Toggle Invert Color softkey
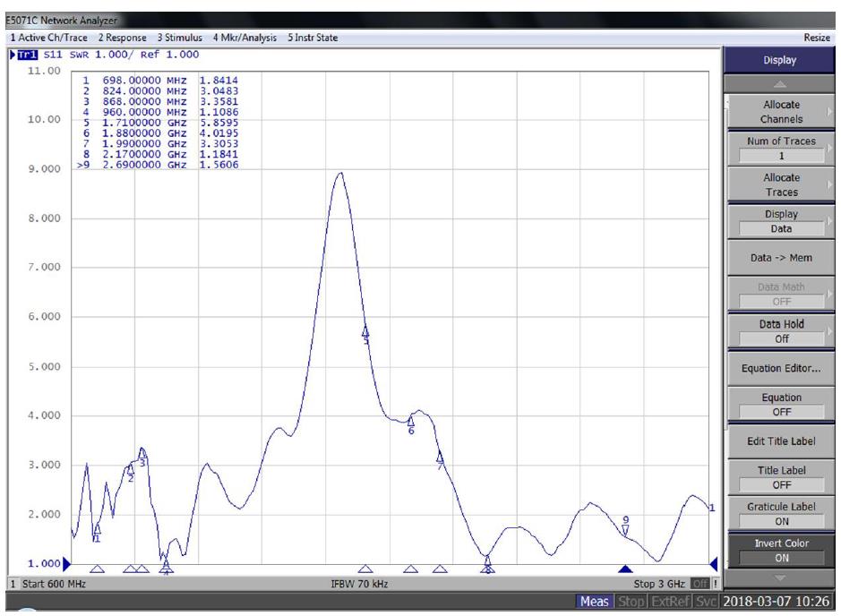Image resolution: width=841 pixels, height=616 pixels. click(x=777, y=550)
